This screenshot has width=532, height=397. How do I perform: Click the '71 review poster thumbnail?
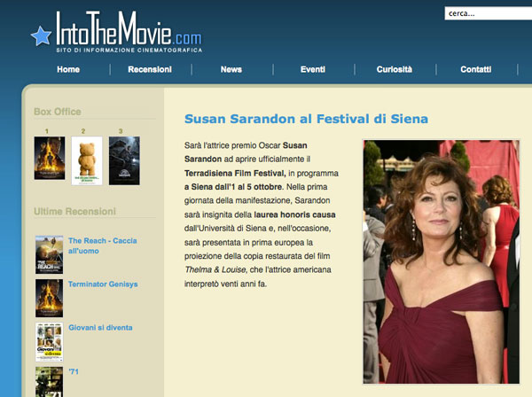click(x=49, y=382)
